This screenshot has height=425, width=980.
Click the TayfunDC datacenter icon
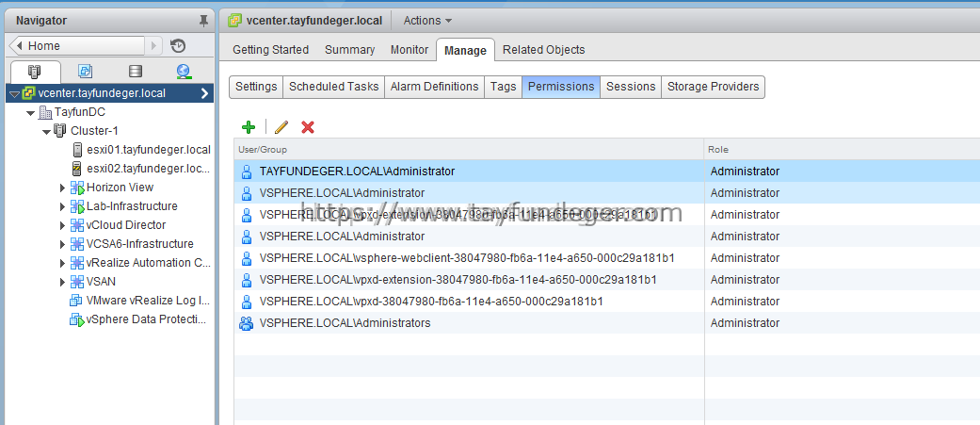45,113
